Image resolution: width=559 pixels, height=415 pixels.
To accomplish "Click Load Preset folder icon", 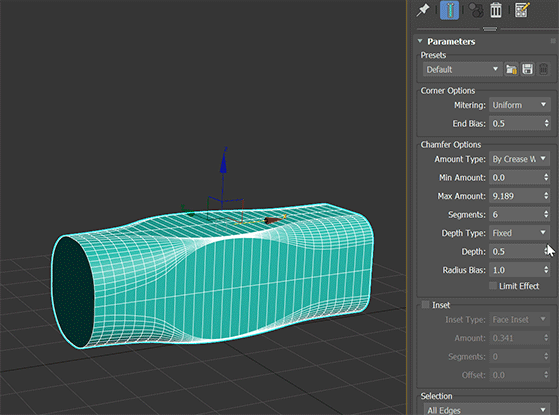I will coord(511,69).
